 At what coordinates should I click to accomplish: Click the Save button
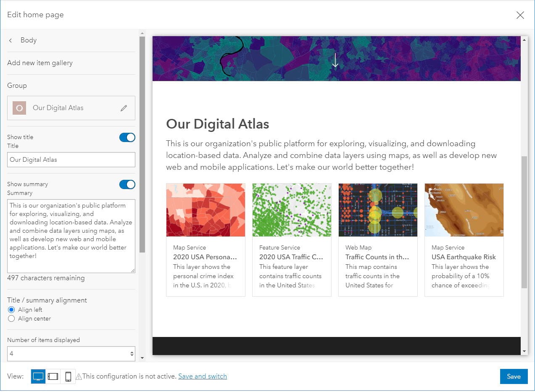click(x=514, y=376)
